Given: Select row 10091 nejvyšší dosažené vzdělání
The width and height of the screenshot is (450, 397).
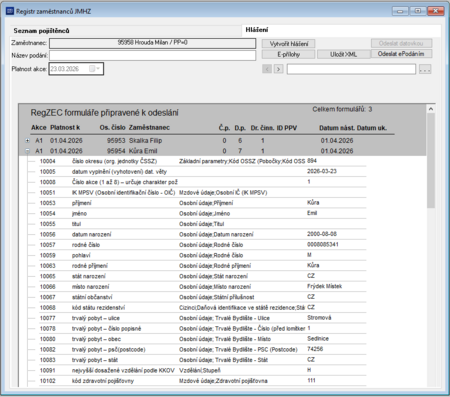Looking at the screenshot, I should [x=203, y=370].
